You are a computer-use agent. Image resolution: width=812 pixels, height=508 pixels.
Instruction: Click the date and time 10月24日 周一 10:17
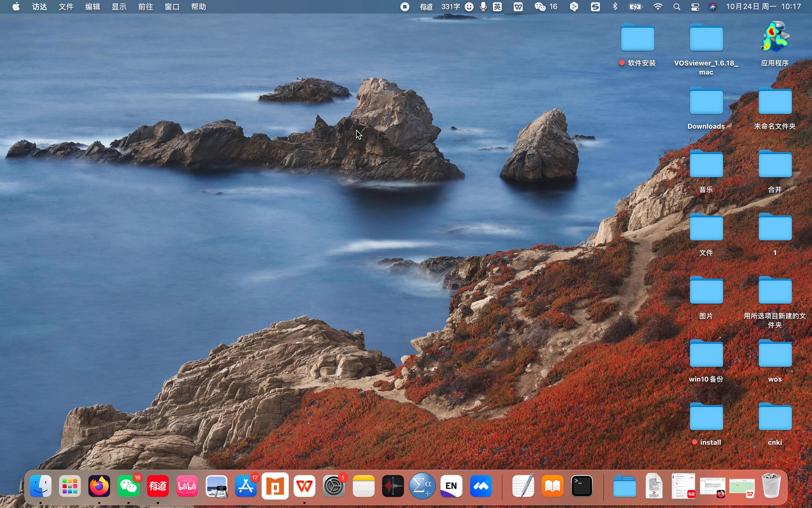point(763,7)
